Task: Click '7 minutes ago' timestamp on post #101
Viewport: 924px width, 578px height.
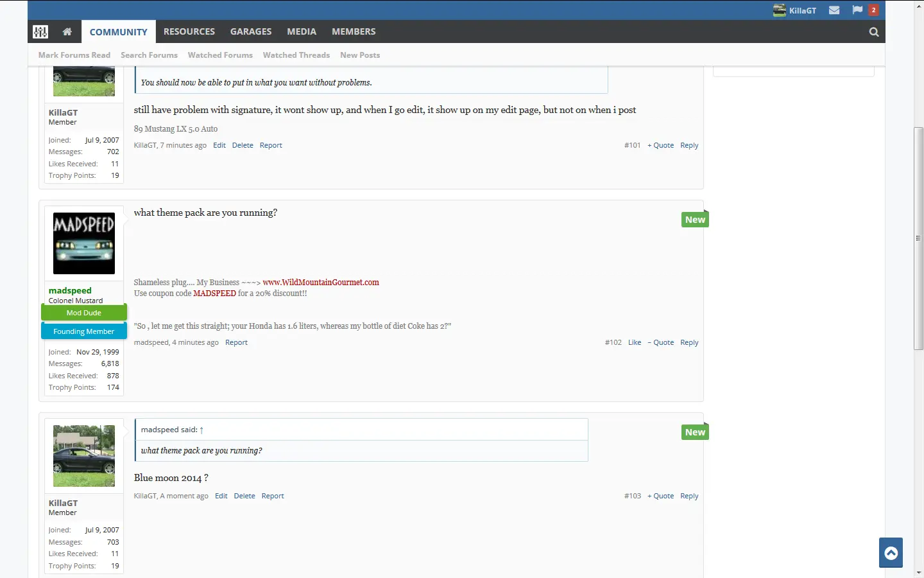Action: click(184, 145)
